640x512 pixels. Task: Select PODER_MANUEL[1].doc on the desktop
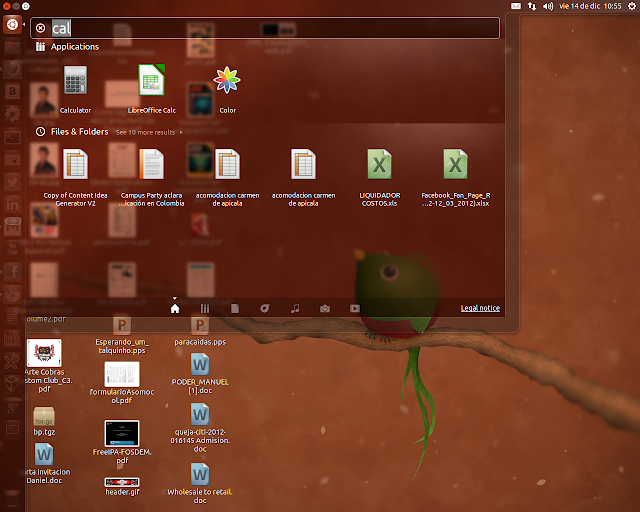pyautogui.click(x=200, y=374)
